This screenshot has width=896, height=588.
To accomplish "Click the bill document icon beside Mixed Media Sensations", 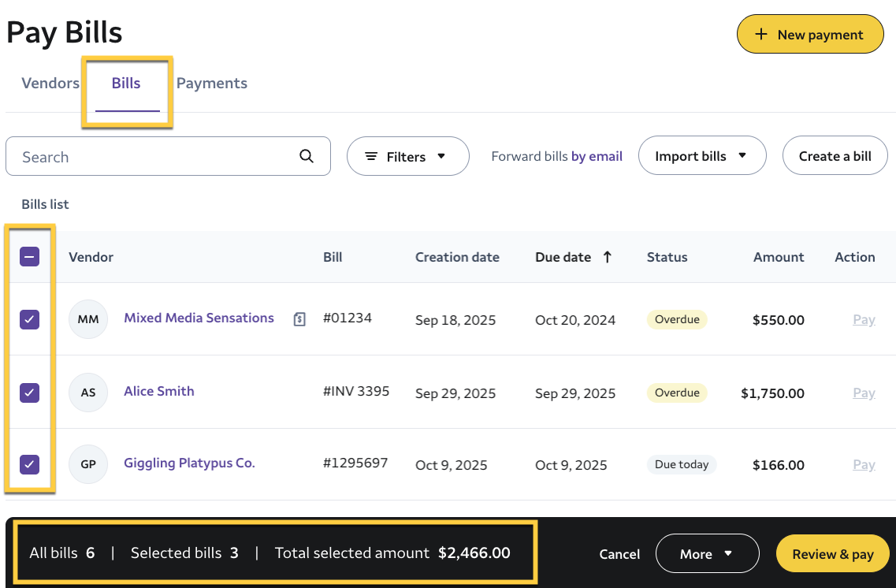I will pos(299,319).
